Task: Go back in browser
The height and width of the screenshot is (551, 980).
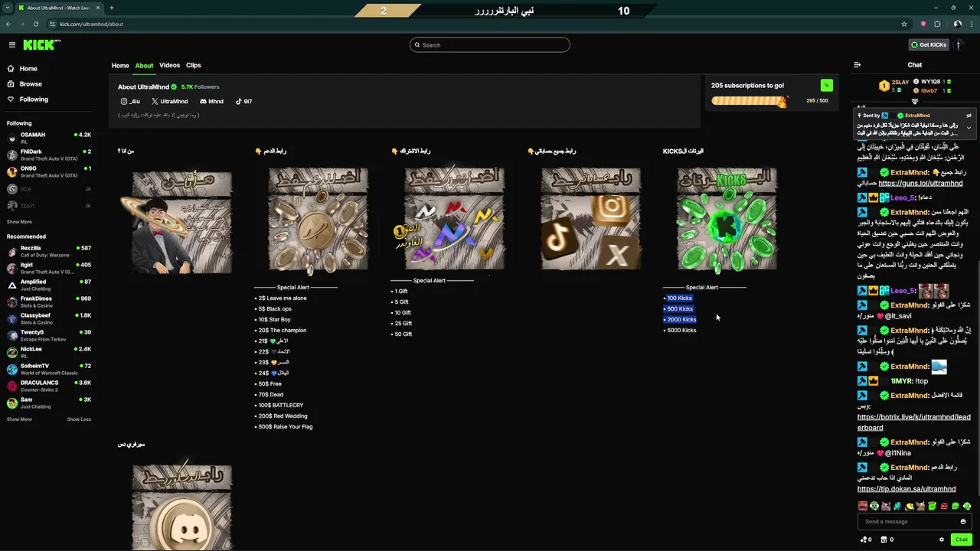Action: click(x=8, y=24)
